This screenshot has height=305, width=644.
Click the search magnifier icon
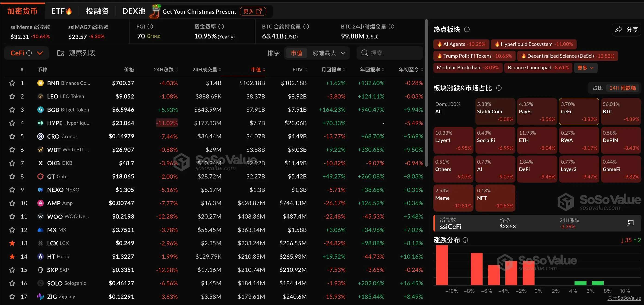point(364,53)
